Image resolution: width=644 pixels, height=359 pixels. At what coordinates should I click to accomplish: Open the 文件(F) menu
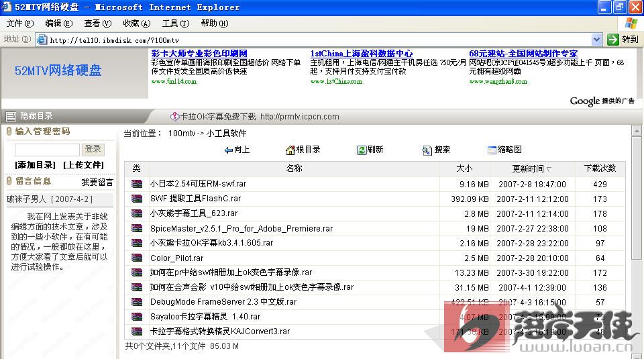tap(19, 23)
